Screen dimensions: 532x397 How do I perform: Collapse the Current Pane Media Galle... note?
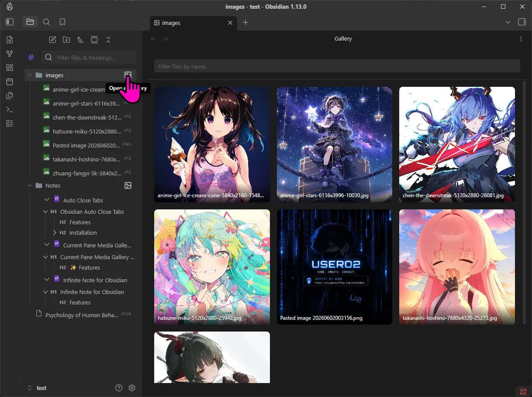tap(47, 245)
